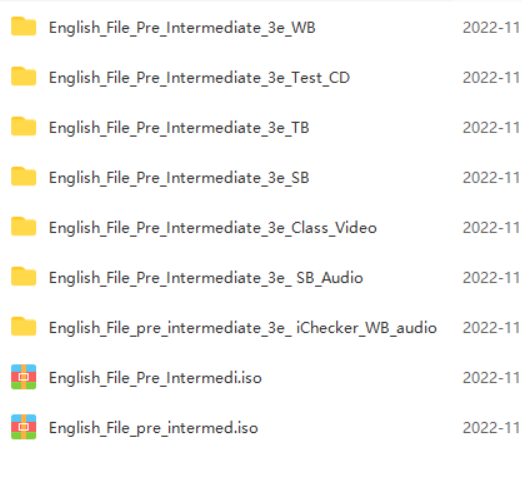Click date beside English_File_pre_intermed.iso

pos(492,428)
